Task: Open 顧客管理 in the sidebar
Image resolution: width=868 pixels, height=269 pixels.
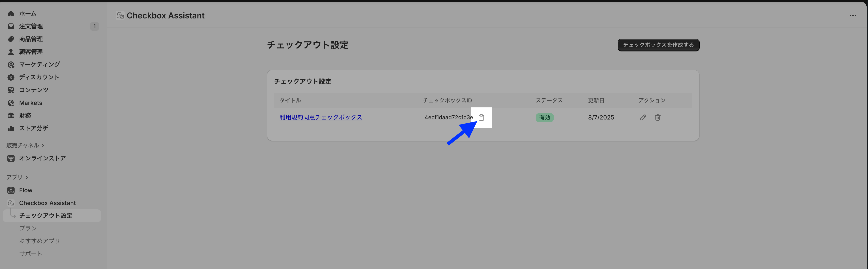Action: (31, 52)
